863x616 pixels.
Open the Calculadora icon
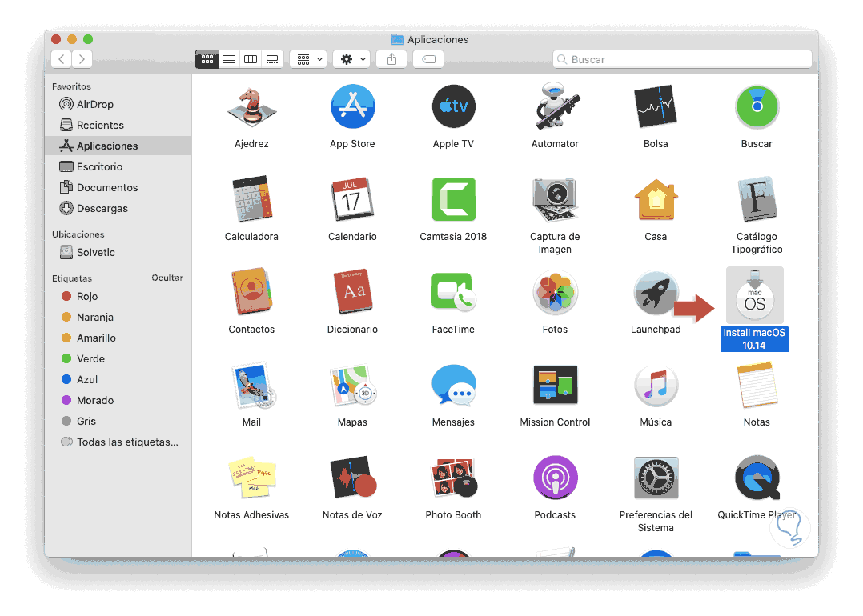[x=251, y=199]
